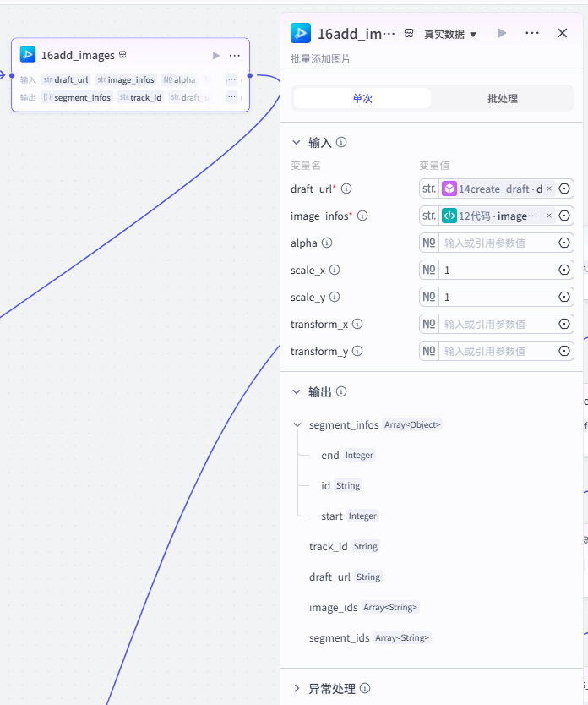This screenshot has width=588, height=705.
Task: Expand hidden input parameters on canvas node
Action: [231, 79]
